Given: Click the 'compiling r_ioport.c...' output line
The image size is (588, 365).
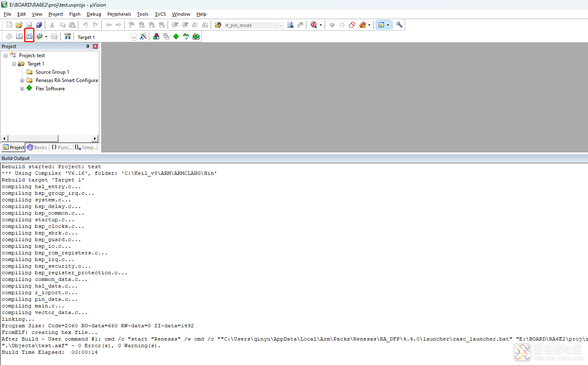Looking at the screenshot, I should pyautogui.click(x=40, y=292).
